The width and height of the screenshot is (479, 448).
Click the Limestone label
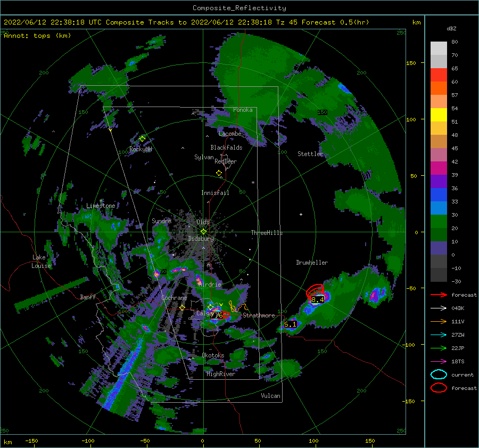tap(101, 206)
